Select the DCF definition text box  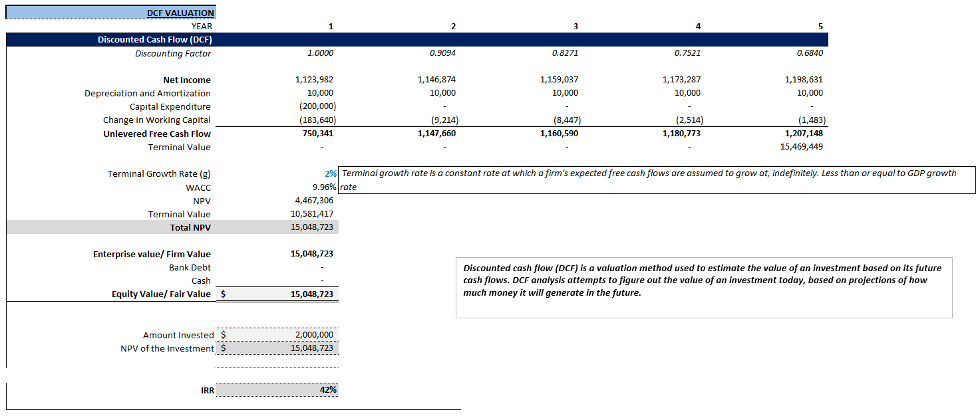pyautogui.click(x=705, y=282)
